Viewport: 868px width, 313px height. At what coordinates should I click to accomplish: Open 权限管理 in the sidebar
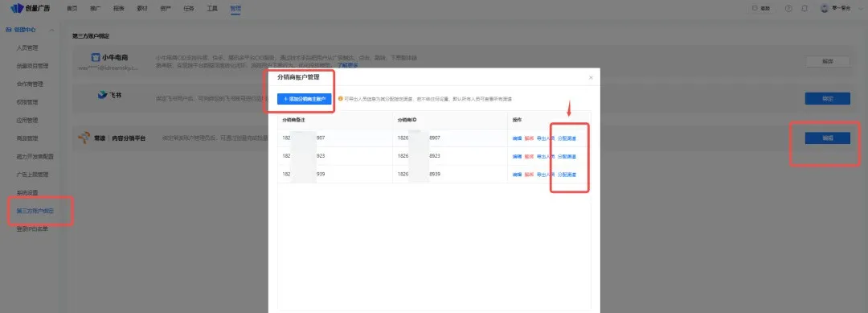point(27,102)
